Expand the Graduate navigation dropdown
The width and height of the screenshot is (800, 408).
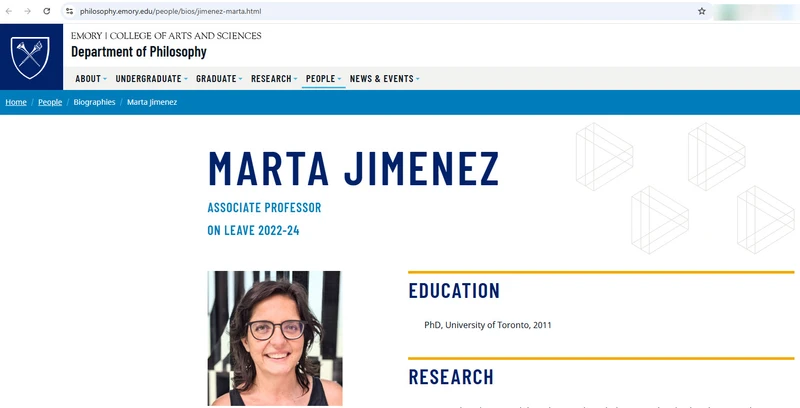(x=219, y=79)
